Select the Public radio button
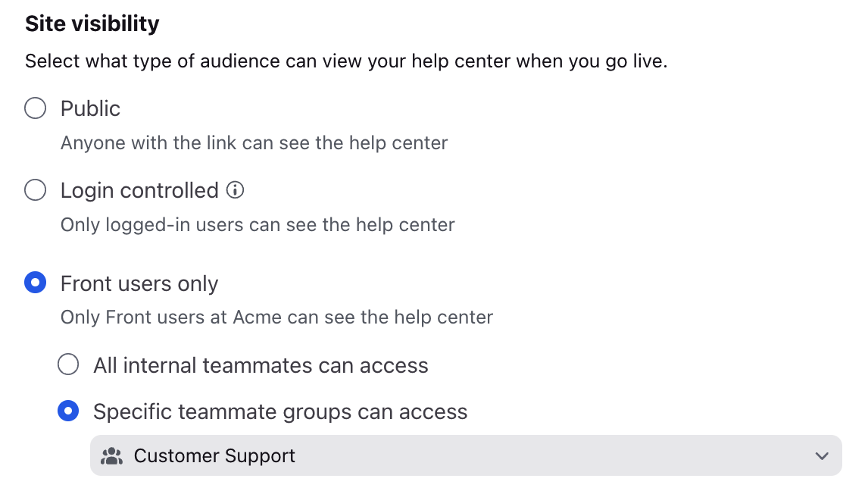Viewport: 868px width, 491px height. [36, 108]
